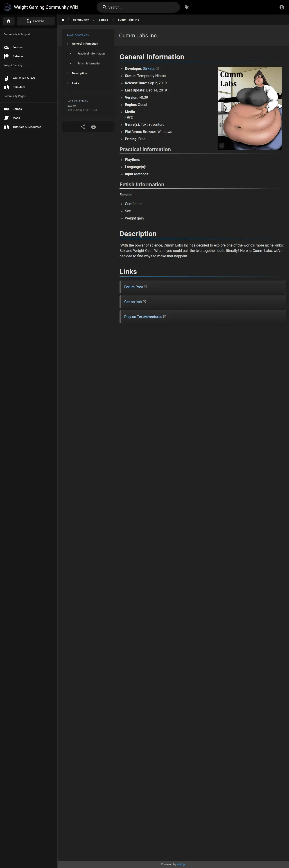
Task: Click the Tutorials & Resources book icon
Action: [6, 127]
